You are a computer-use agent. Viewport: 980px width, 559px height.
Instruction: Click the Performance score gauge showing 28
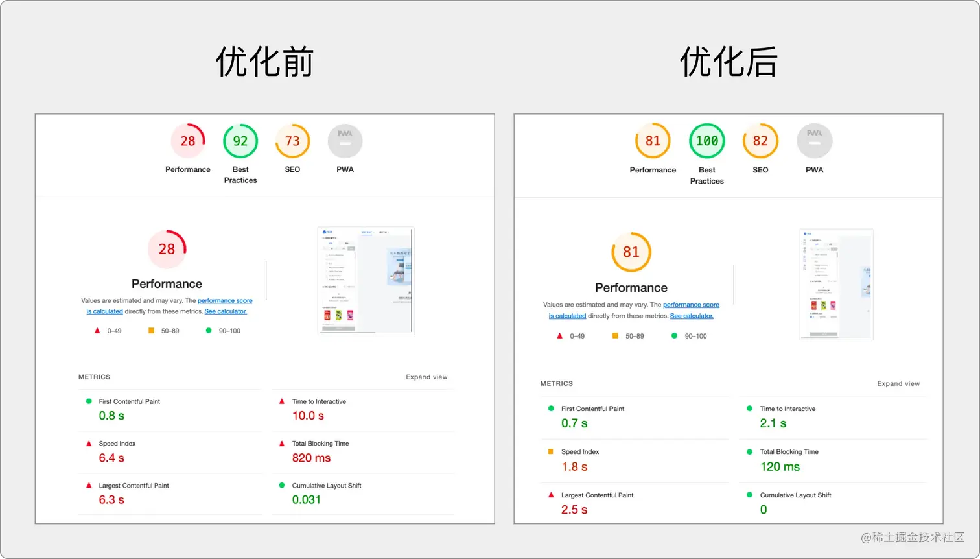coord(187,140)
